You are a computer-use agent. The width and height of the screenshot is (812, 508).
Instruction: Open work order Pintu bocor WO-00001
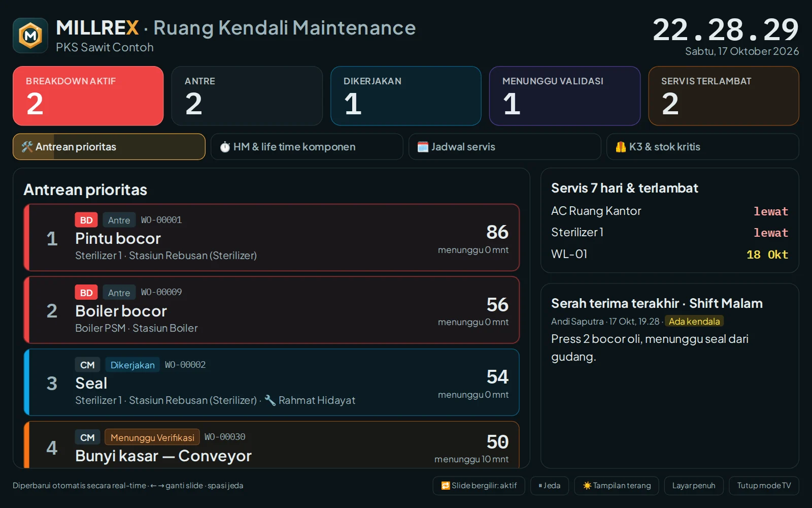[272, 238]
